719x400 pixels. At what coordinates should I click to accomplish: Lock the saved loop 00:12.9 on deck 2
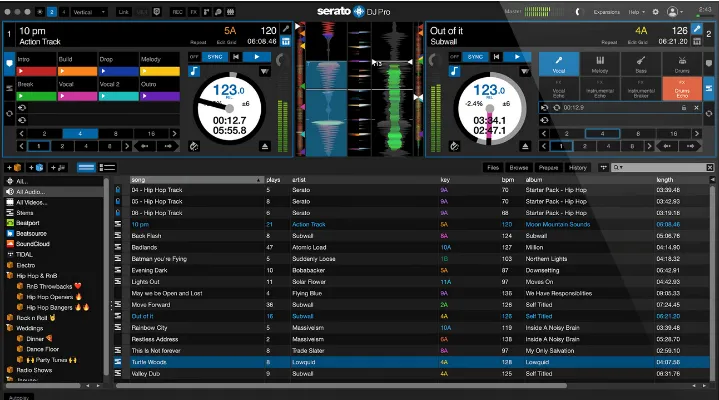[684, 108]
